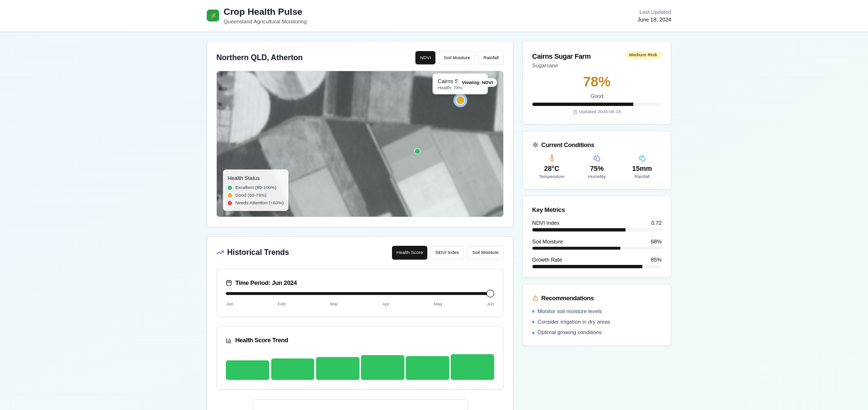Screen dimensions: 868x410
Task: Click the green Excellent (80-100%) legend dot
Action: [230, 188]
